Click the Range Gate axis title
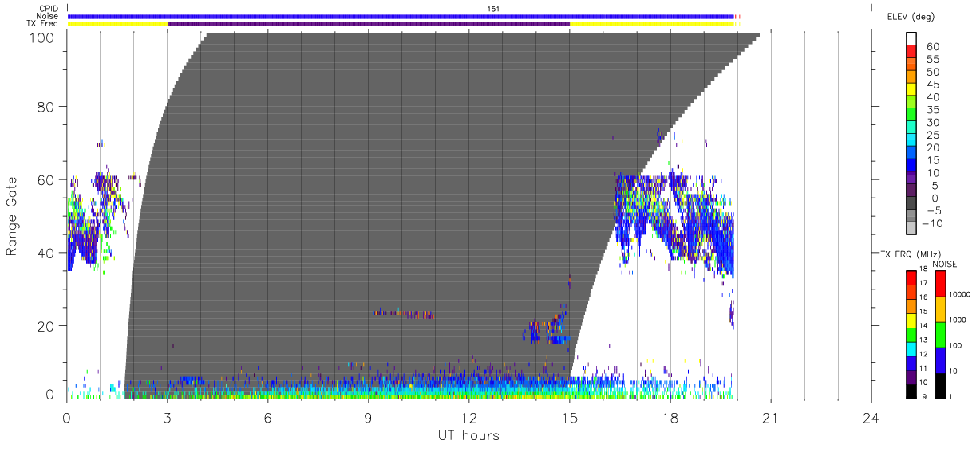Screen dimensions: 980x452 [13, 217]
